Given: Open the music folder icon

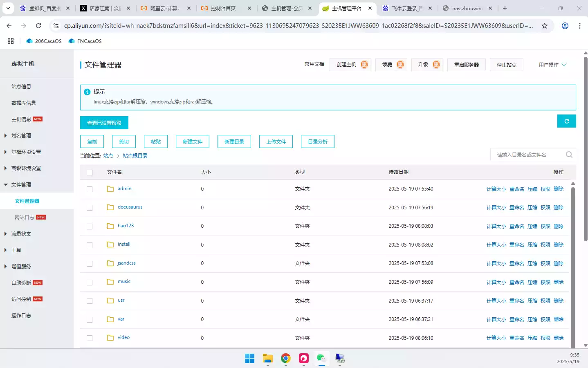Looking at the screenshot, I should (x=110, y=282).
